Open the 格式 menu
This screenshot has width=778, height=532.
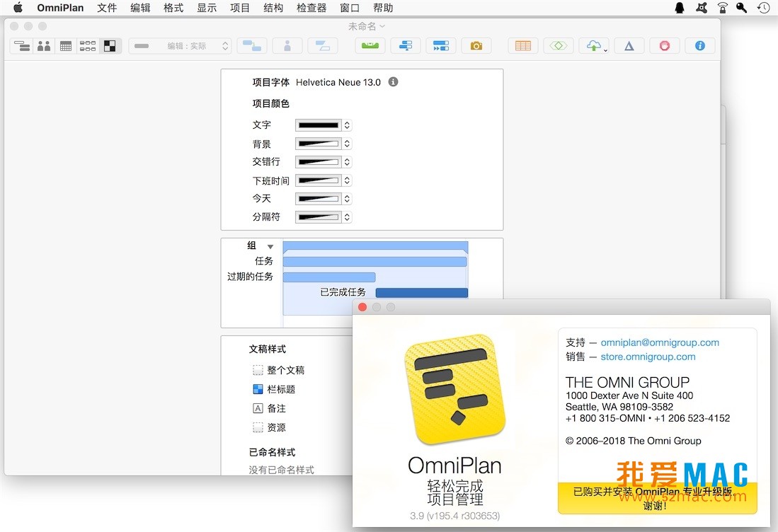click(x=173, y=8)
